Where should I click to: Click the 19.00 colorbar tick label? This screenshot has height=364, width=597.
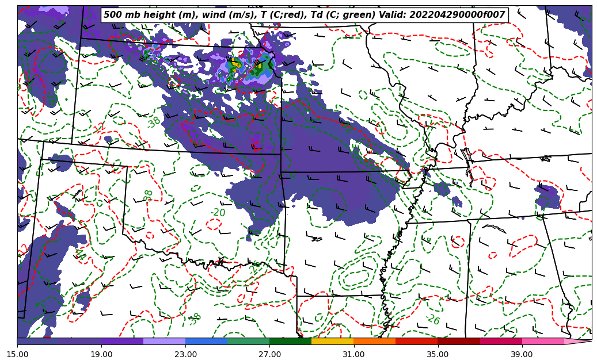click(101, 354)
